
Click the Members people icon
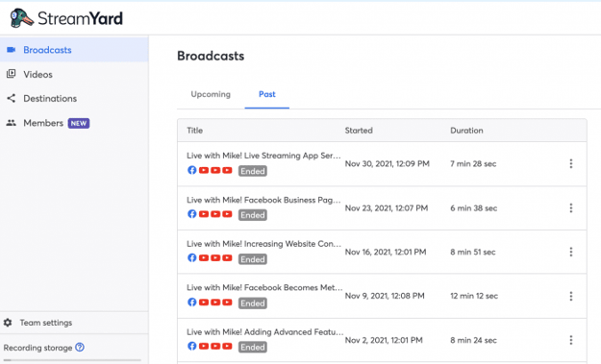(x=12, y=123)
